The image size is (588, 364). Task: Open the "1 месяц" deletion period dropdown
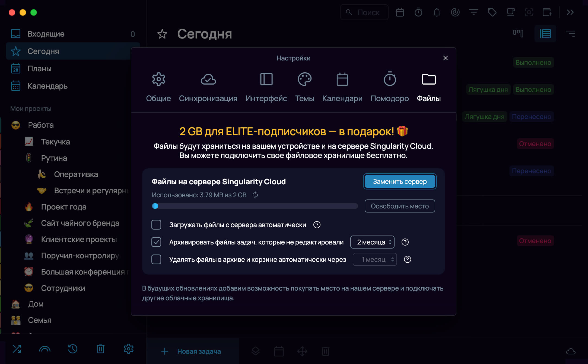click(x=375, y=259)
